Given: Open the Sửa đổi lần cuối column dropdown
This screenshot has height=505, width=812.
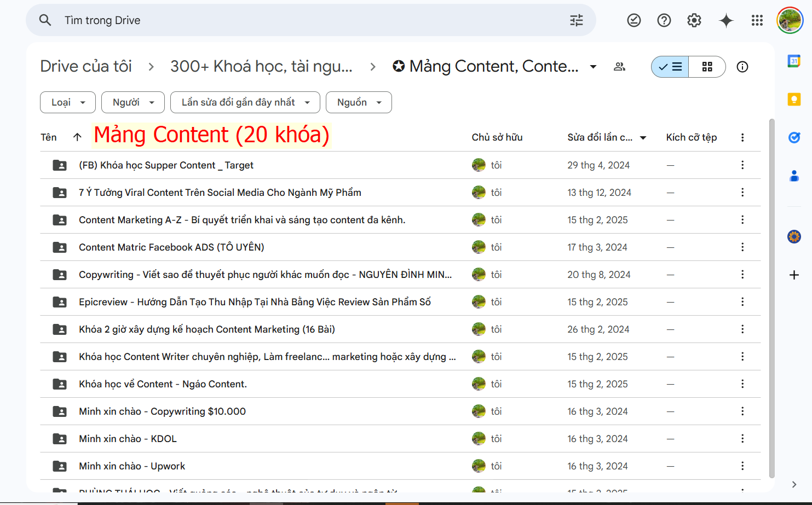Looking at the screenshot, I should [x=643, y=138].
